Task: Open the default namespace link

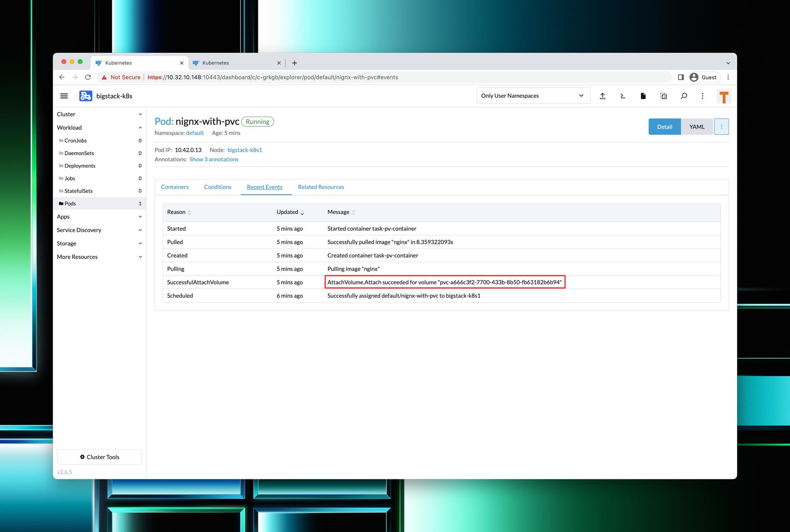Action: [x=195, y=133]
